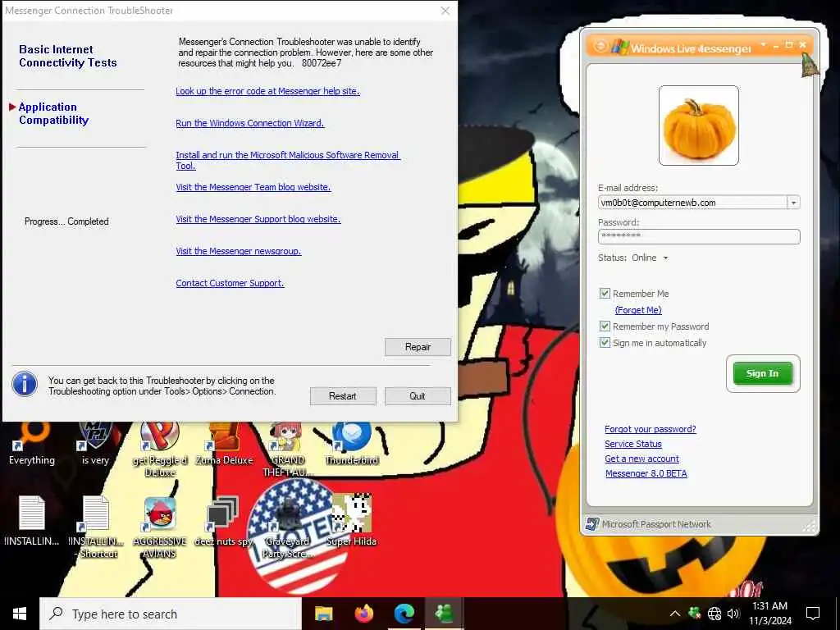
Task: Open Firefox from the taskbar
Action: (363, 614)
